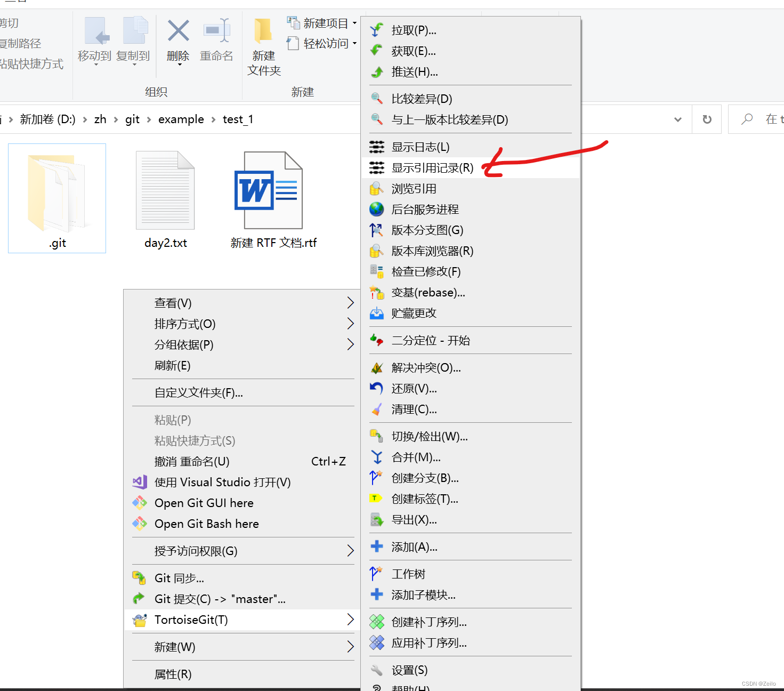Image resolution: width=784 pixels, height=691 pixels.
Task: Click 'example' in the address breadcrumb
Action: pyautogui.click(x=181, y=119)
